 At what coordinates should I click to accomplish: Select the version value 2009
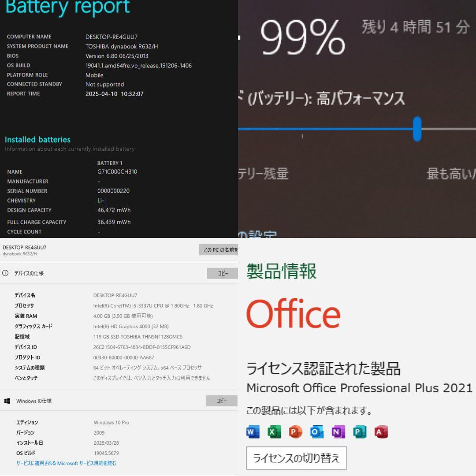(99, 433)
